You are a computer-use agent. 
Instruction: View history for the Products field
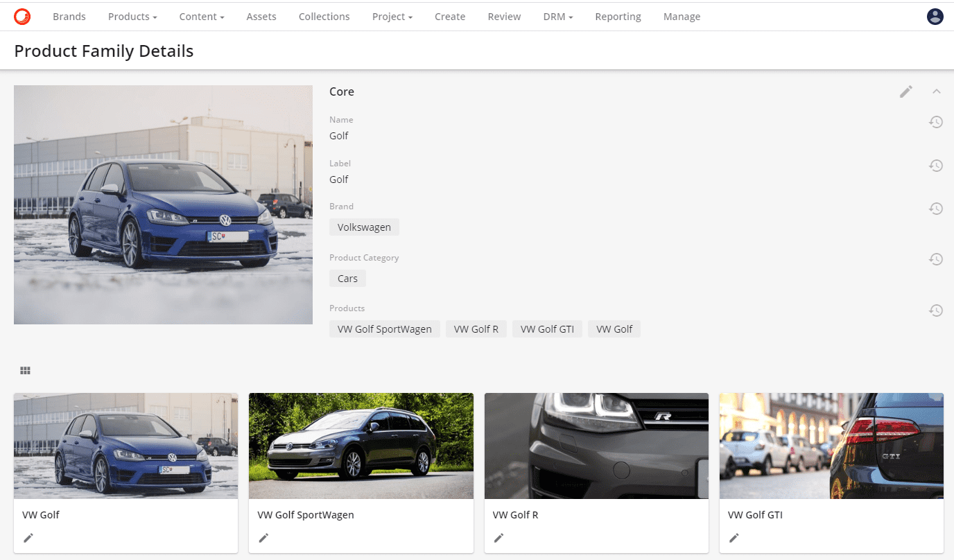(x=936, y=310)
